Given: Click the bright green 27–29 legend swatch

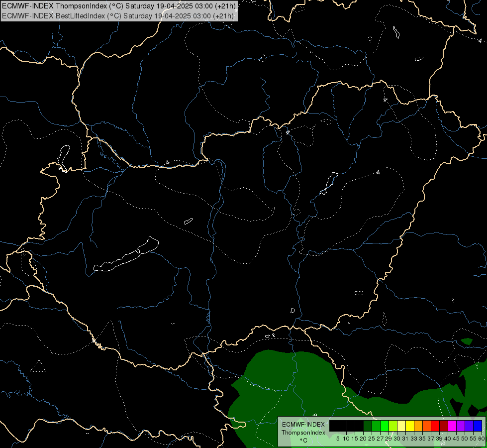Looking at the screenshot, I should pyautogui.click(x=385, y=426).
